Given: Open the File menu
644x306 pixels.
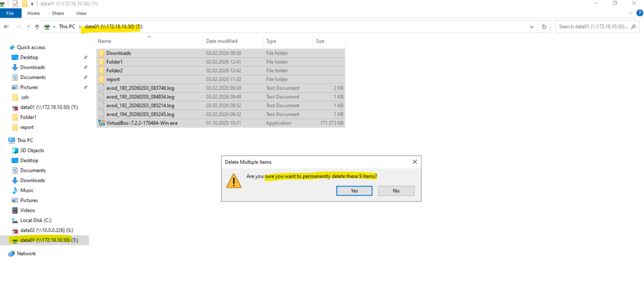Looking at the screenshot, I should pyautogui.click(x=10, y=13).
